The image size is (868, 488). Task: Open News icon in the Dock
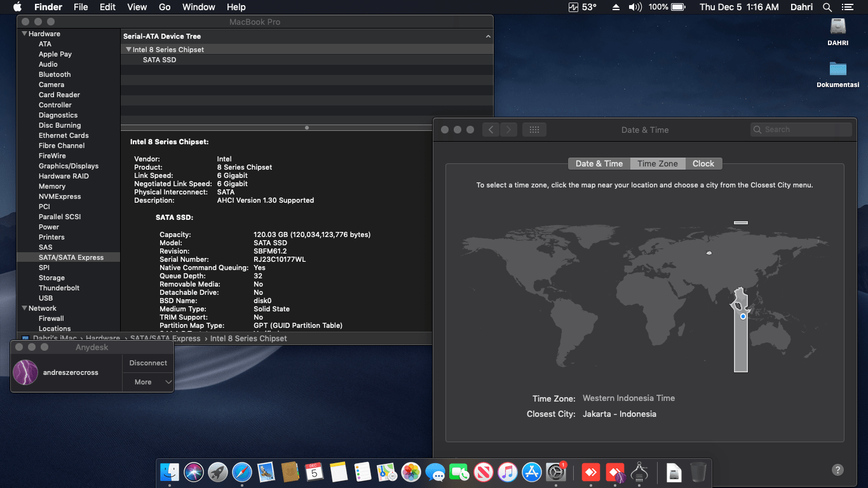[x=484, y=472]
